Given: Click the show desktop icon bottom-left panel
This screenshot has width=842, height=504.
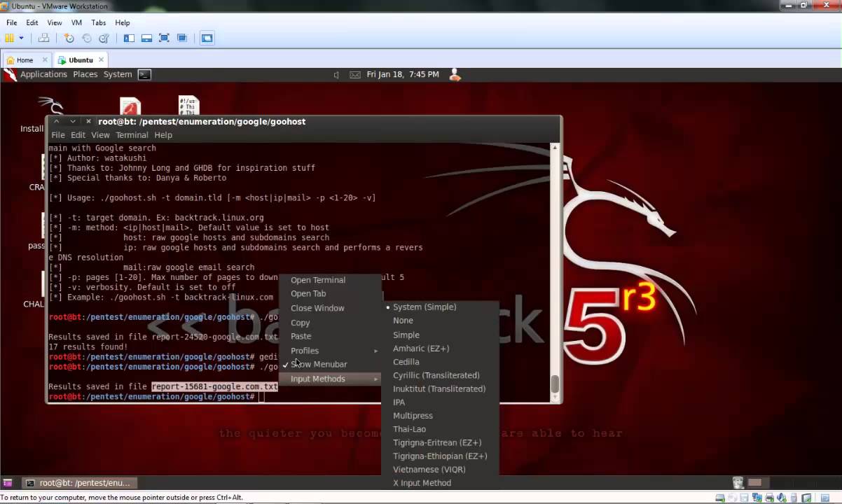Looking at the screenshot, I should pyautogui.click(x=8, y=482).
